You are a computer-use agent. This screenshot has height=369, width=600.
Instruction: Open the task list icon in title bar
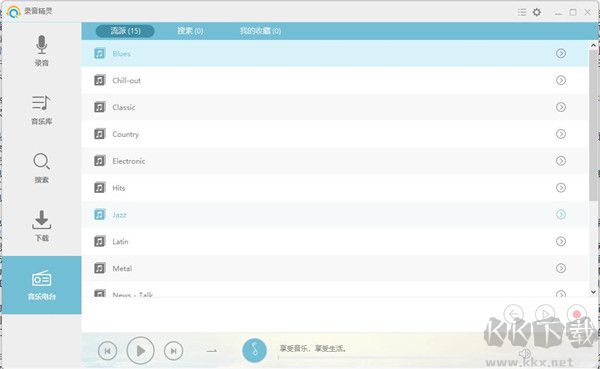[x=522, y=12]
